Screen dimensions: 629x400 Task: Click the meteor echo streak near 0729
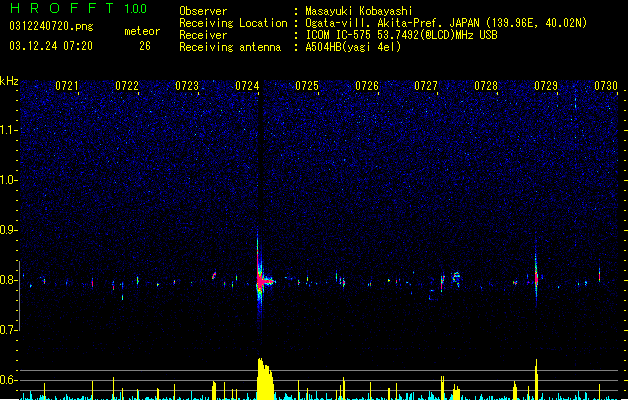pyautogui.click(x=536, y=277)
